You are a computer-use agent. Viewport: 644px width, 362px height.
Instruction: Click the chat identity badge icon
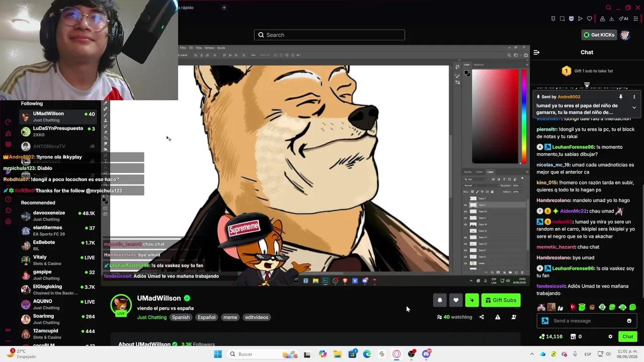pyautogui.click(x=545, y=321)
